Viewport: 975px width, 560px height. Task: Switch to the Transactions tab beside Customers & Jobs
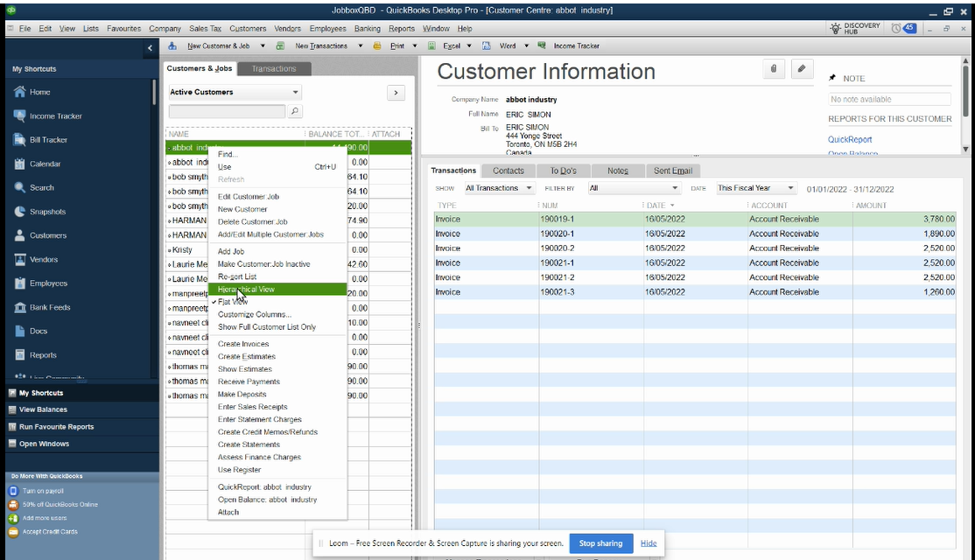pyautogui.click(x=274, y=69)
